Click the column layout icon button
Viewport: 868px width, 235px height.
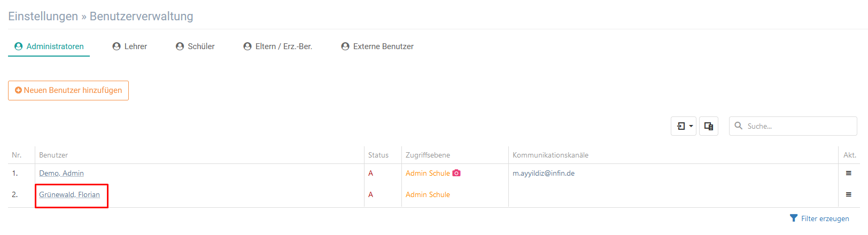(709, 126)
